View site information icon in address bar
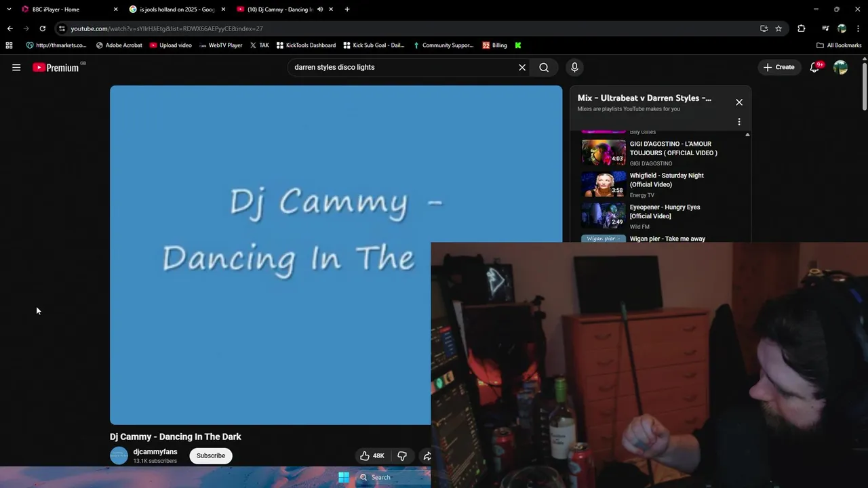The height and width of the screenshot is (488, 868). click(62, 28)
